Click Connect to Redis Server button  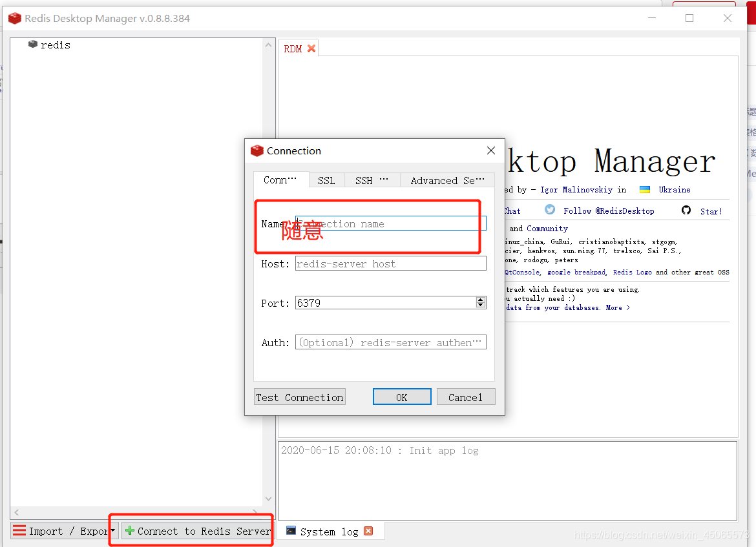tap(197, 531)
